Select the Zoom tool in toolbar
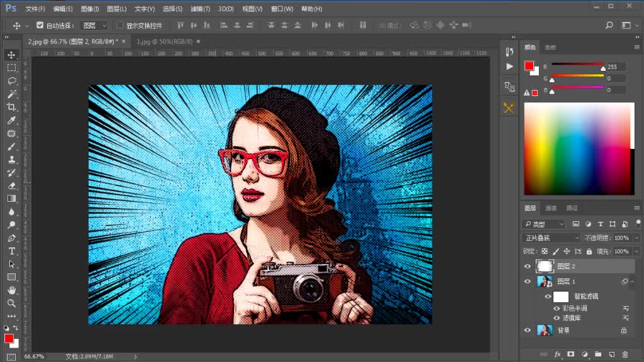 [x=11, y=303]
